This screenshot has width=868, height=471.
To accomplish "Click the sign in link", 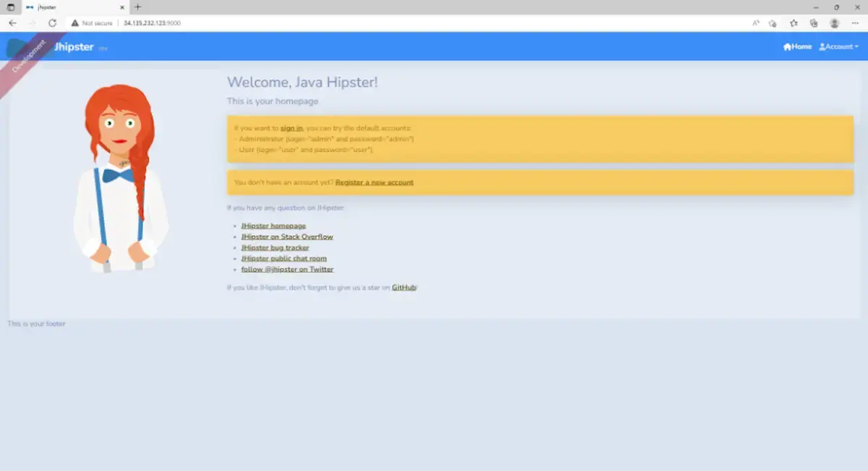I will 292,128.
